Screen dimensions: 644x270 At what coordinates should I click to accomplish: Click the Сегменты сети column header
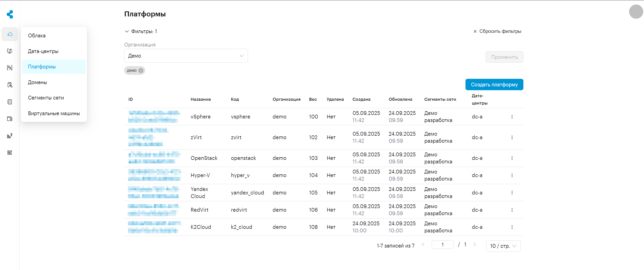[440, 99]
